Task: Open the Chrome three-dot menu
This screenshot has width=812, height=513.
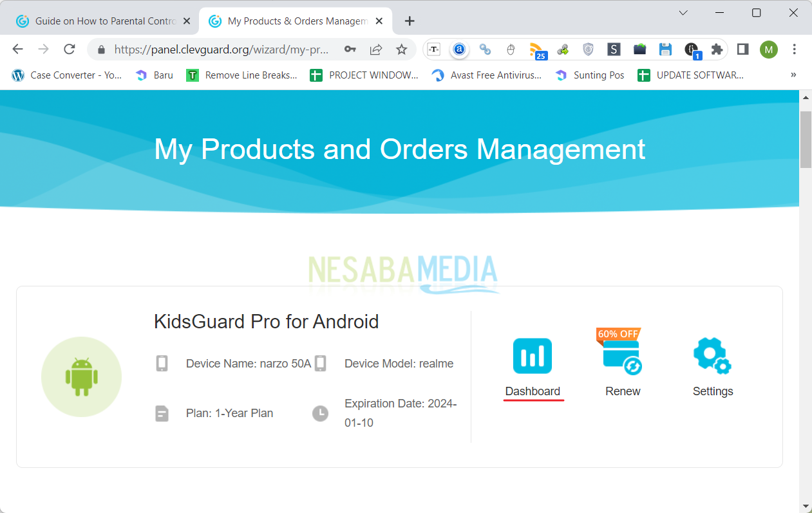Action: click(x=794, y=50)
